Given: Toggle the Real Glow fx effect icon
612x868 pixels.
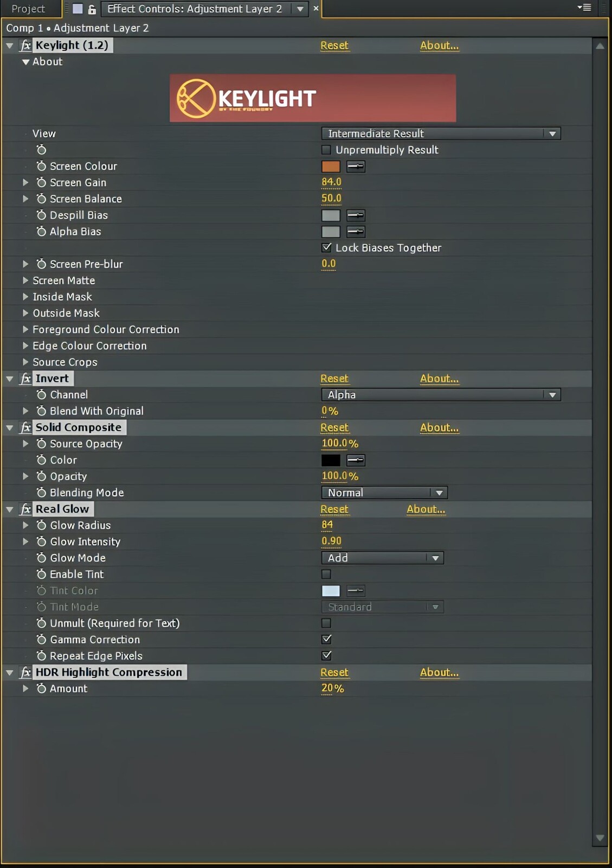Looking at the screenshot, I should (x=25, y=509).
